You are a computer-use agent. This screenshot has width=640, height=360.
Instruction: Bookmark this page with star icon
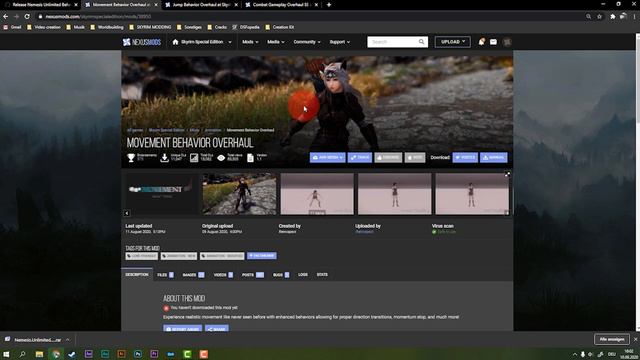click(600, 16)
